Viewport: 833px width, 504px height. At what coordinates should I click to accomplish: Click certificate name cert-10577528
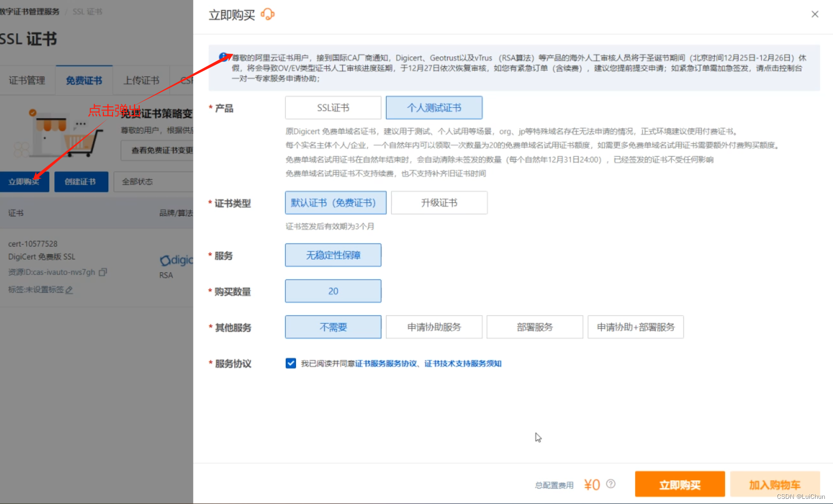coord(33,244)
